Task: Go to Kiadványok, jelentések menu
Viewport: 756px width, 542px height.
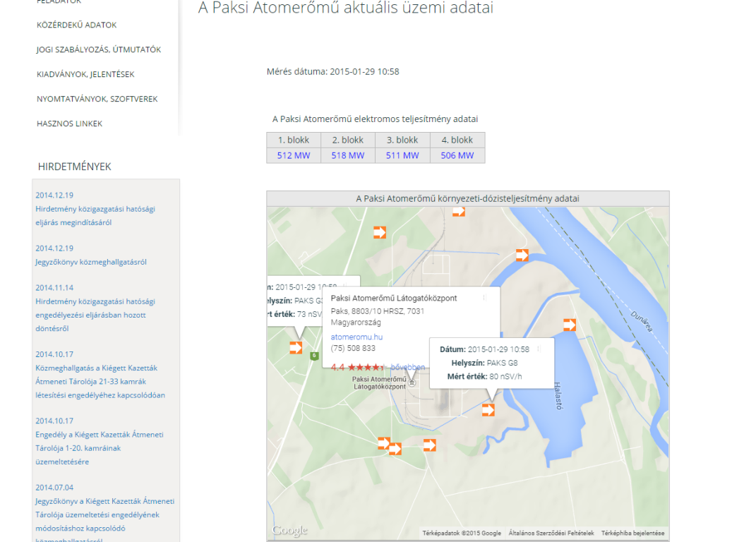Action: [x=85, y=75]
